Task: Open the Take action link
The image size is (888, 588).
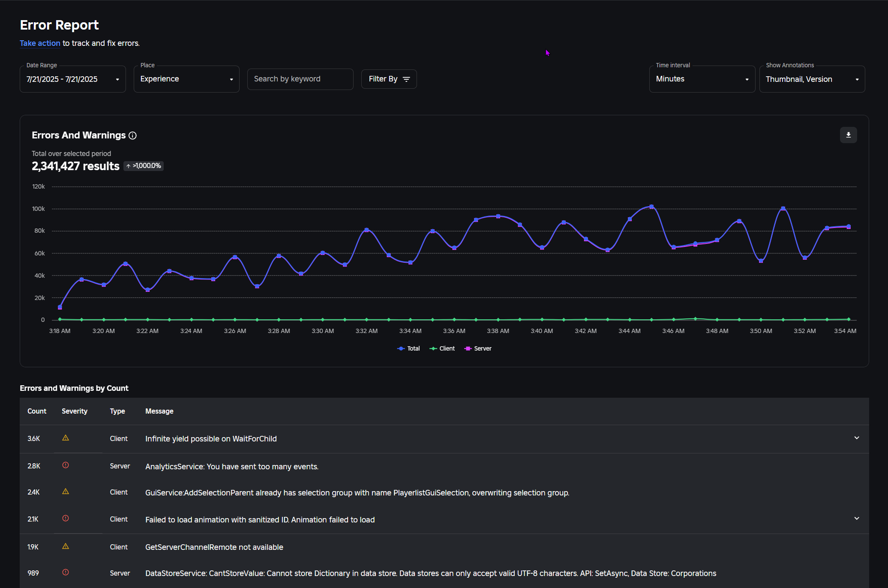Action: tap(40, 43)
